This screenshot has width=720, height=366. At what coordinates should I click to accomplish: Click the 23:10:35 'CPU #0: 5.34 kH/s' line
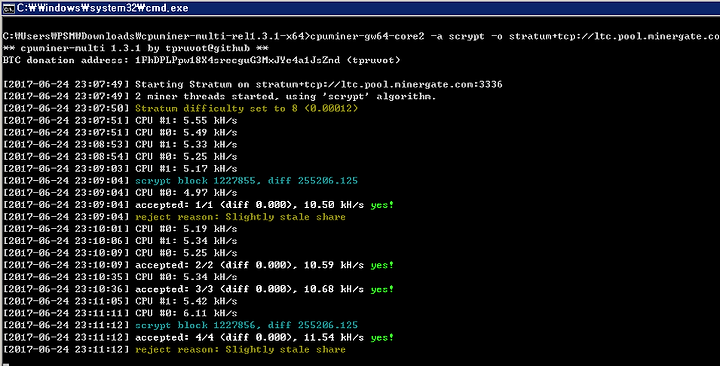[120, 277]
